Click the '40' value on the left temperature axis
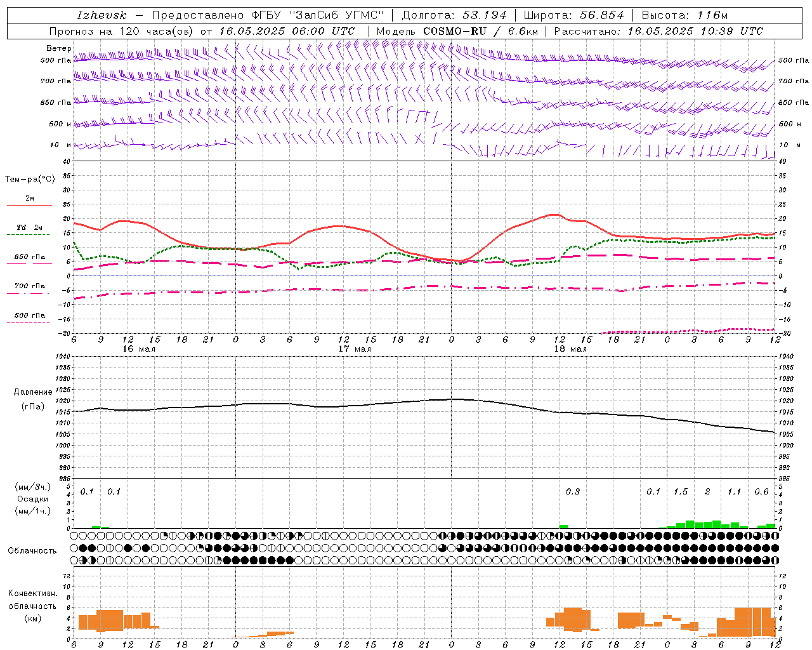This screenshot has height=650, width=812. click(67, 162)
